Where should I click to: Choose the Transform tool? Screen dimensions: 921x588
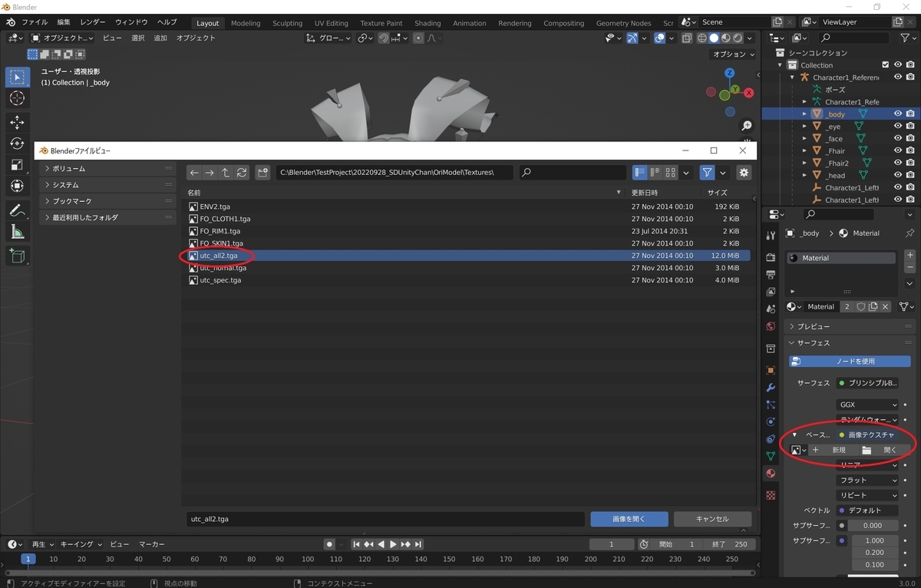(x=17, y=186)
